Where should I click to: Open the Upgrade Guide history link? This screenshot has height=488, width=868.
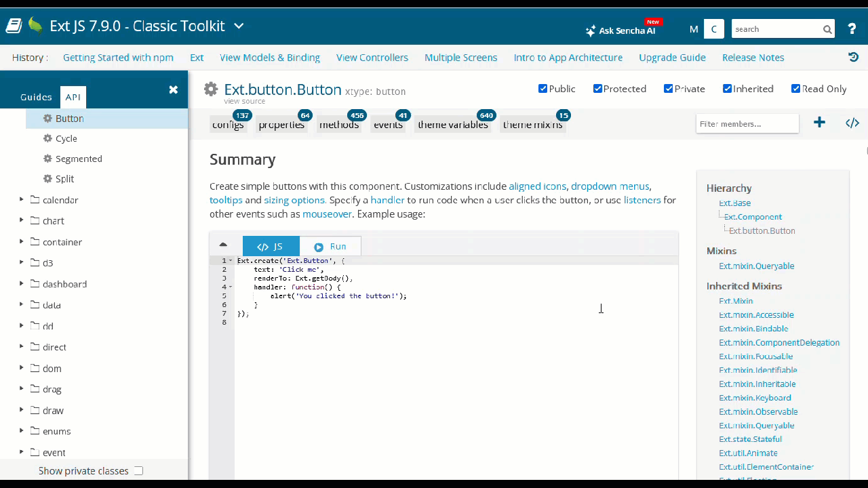point(672,58)
